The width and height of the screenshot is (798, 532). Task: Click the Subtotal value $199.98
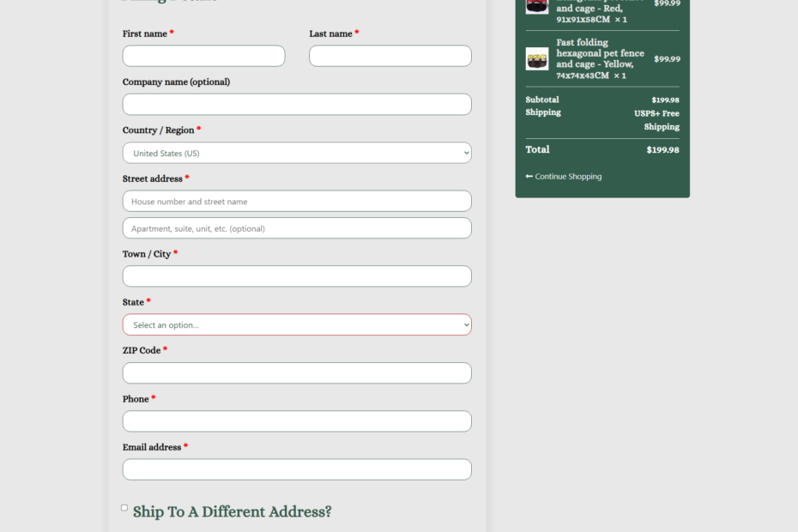click(665, 100)
